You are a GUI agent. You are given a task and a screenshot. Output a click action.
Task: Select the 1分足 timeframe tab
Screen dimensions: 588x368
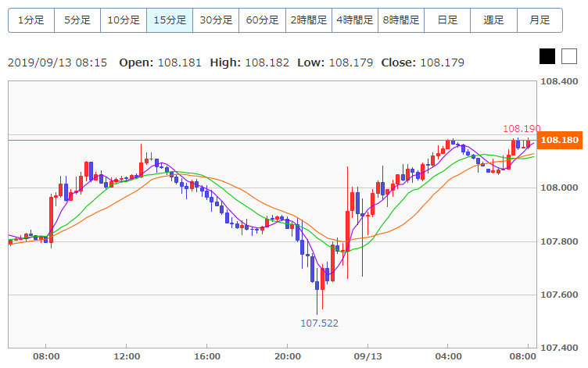tap(31, 20)
